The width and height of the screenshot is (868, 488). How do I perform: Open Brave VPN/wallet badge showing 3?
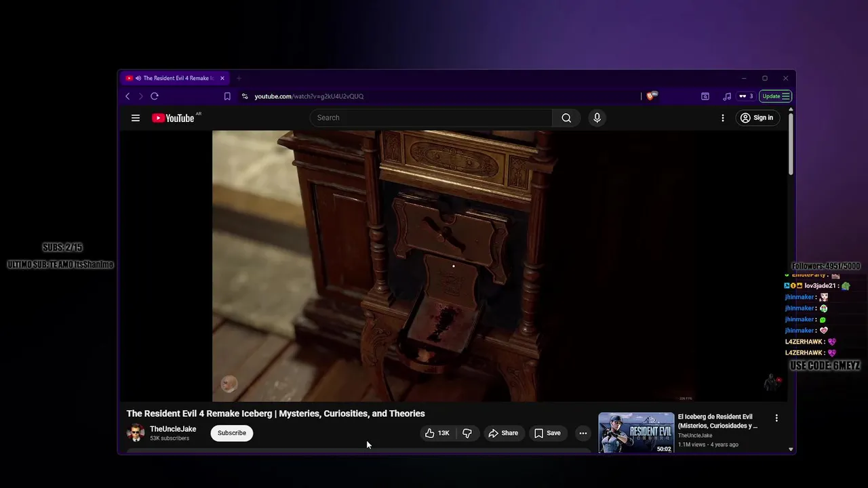pyautogui.click(x=746, y=96)
